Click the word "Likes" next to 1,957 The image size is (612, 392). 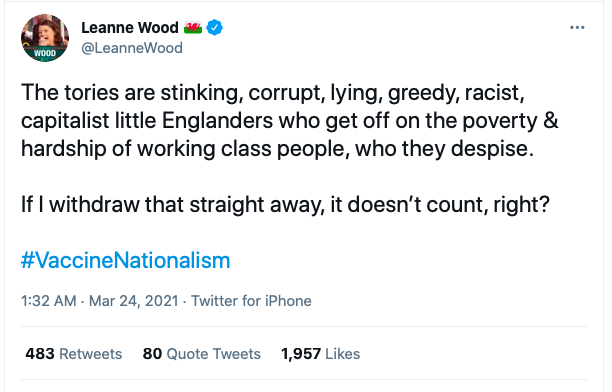342,354
